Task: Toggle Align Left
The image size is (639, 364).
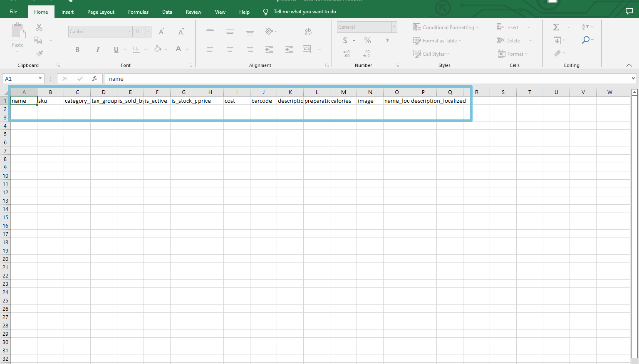Action: click(x=210, y=50)
